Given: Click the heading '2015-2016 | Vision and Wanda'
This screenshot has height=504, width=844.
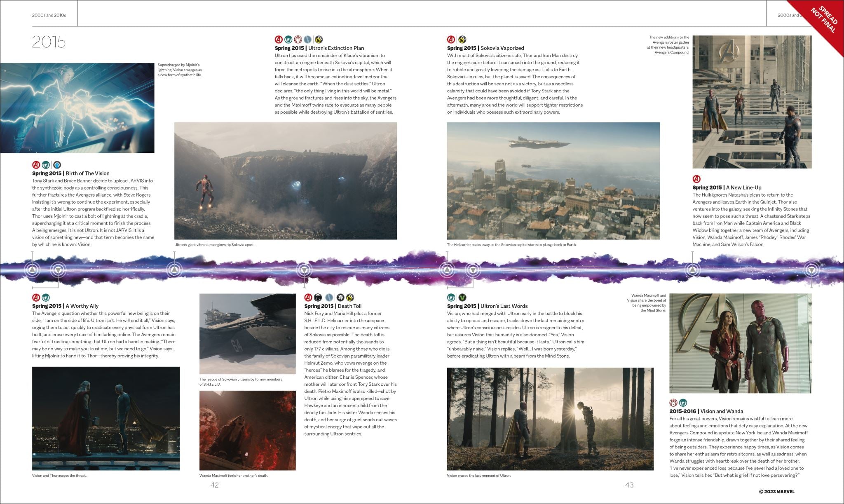Looking at the screenshot, I should tap(706, 411).
